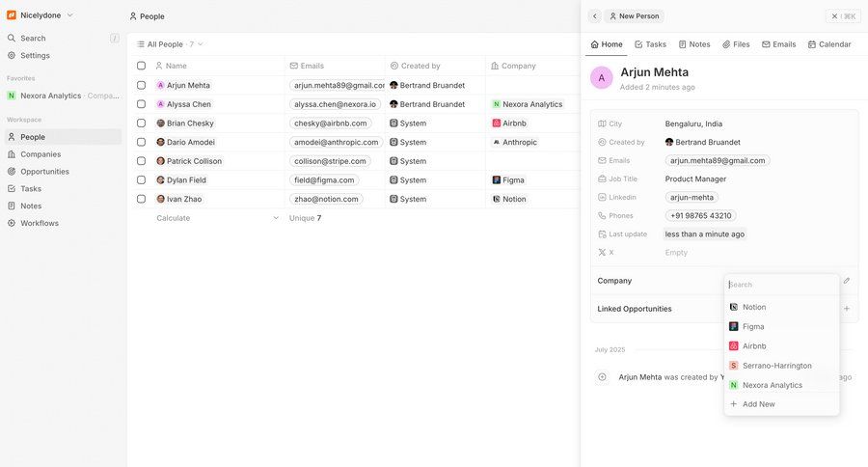868x467 pixels.
Task: Click chesky@airbnb.com email chip
Action: (331, 123)
